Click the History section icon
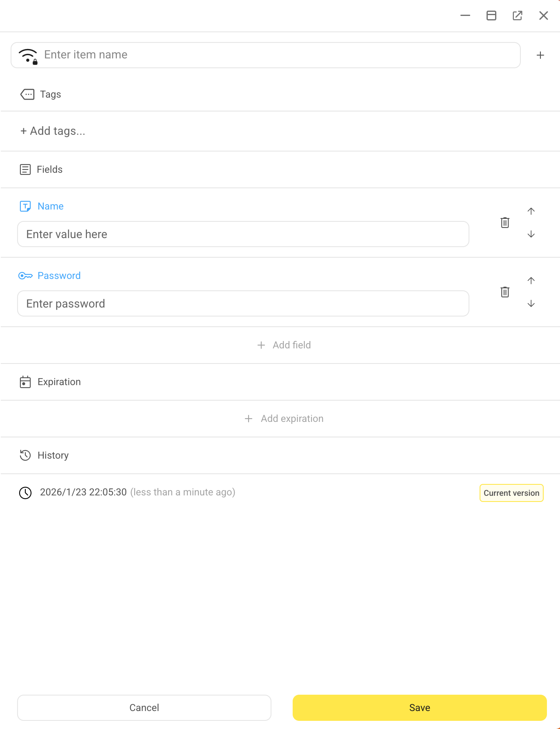The height and width of the screenshot is (729, 560). 25,455
